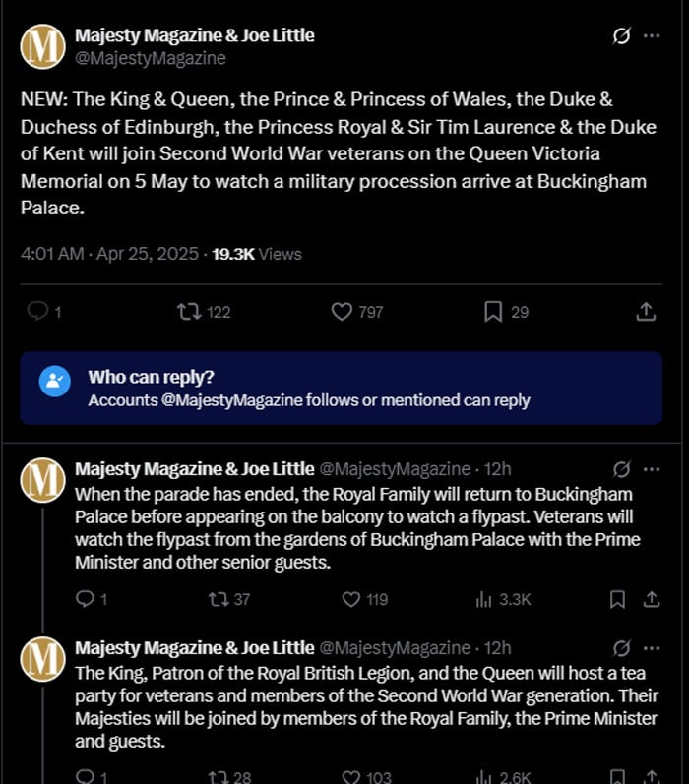This screenshot has height=784, width=689.
Task: Bookmark the flypast parade reply post
Action: coord(617,599)
